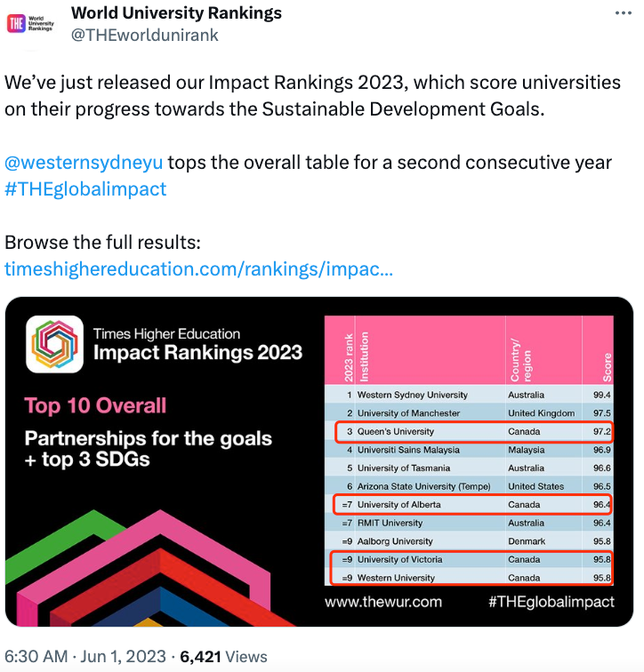Open the timeshighereducation.com rankings link

point(198,269)
